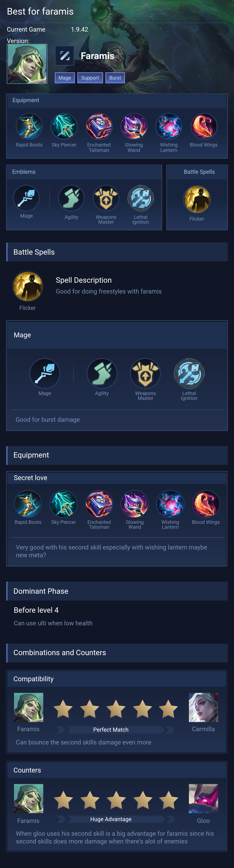Open Carmilla's hero portrait
The height and width of the screenshot is (868, 234).
coord(203,707)
